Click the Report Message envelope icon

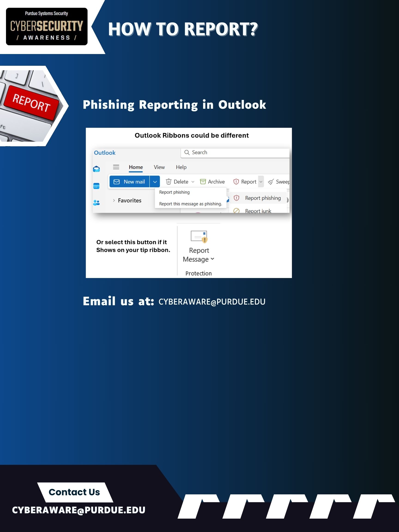click(x=199, y=237)
